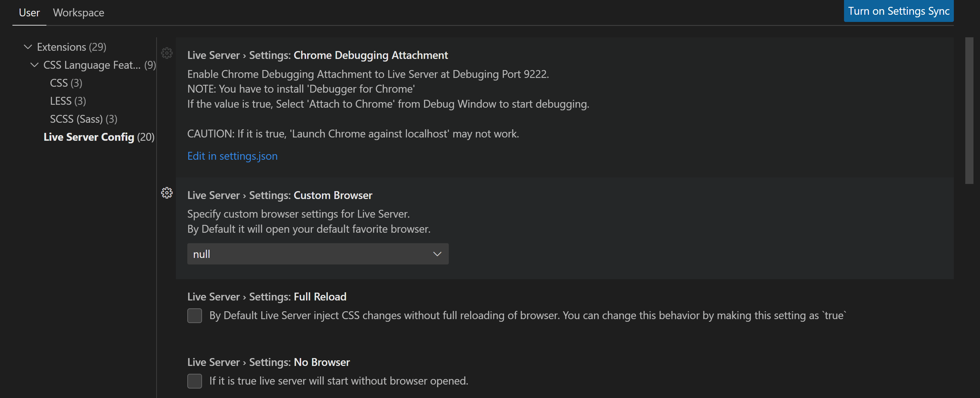Image resolution: width=980 pixels, height=398 pixels.
Task: Select LESS (3) in settings tree
Action: [x=68, y=101]
